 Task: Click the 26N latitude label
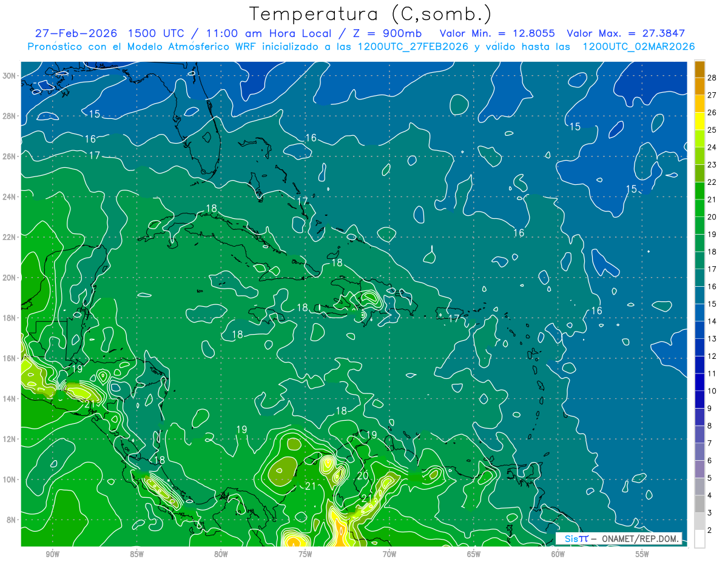pos(9,156)
